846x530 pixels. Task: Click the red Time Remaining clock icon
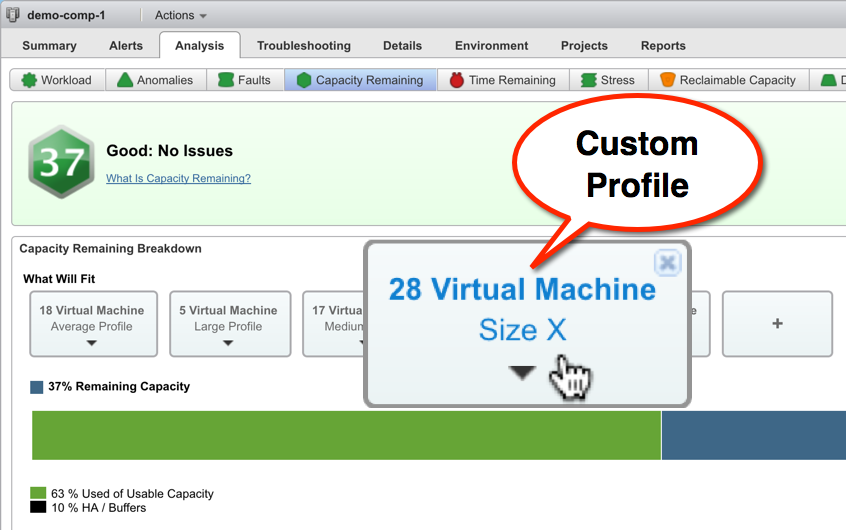(456, 80)
